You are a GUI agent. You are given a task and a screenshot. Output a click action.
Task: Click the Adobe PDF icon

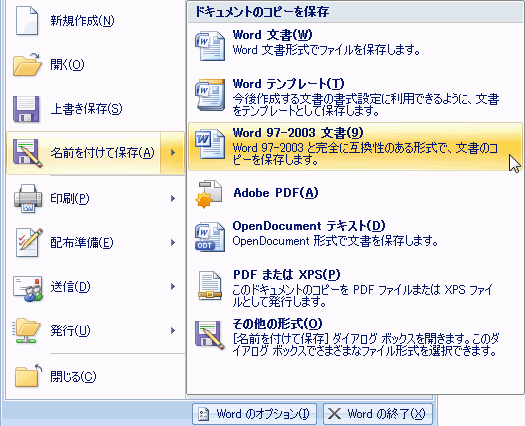209,194
